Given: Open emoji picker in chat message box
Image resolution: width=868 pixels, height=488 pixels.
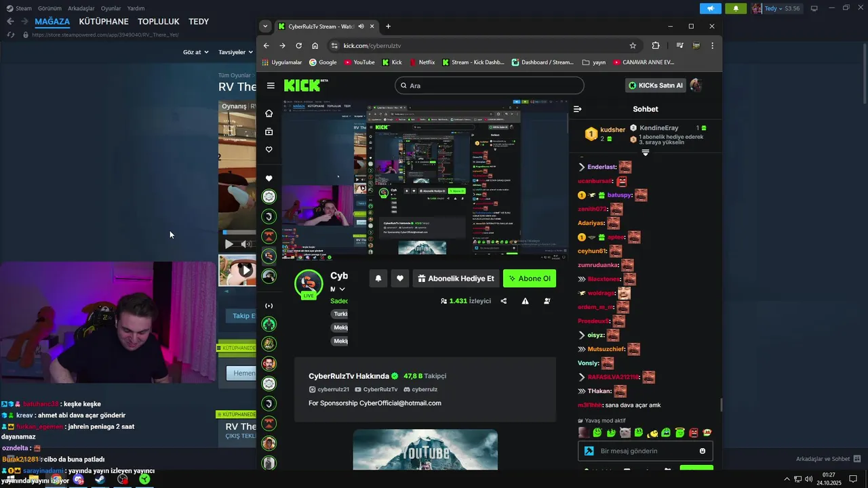Looking at the screenshot, I should (x=703, y=451).
